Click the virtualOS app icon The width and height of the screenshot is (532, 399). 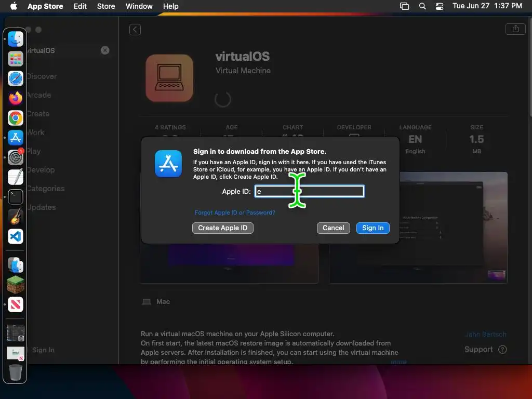coord(169,78)
